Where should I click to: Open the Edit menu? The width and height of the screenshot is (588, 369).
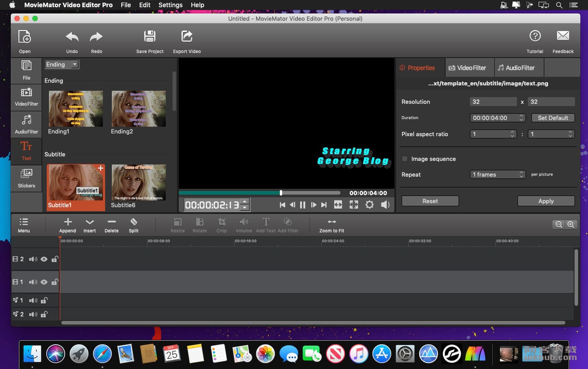coord(145,5)
